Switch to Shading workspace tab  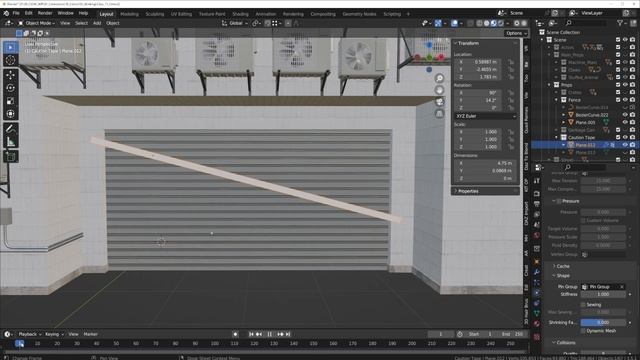tap(240, 14)
